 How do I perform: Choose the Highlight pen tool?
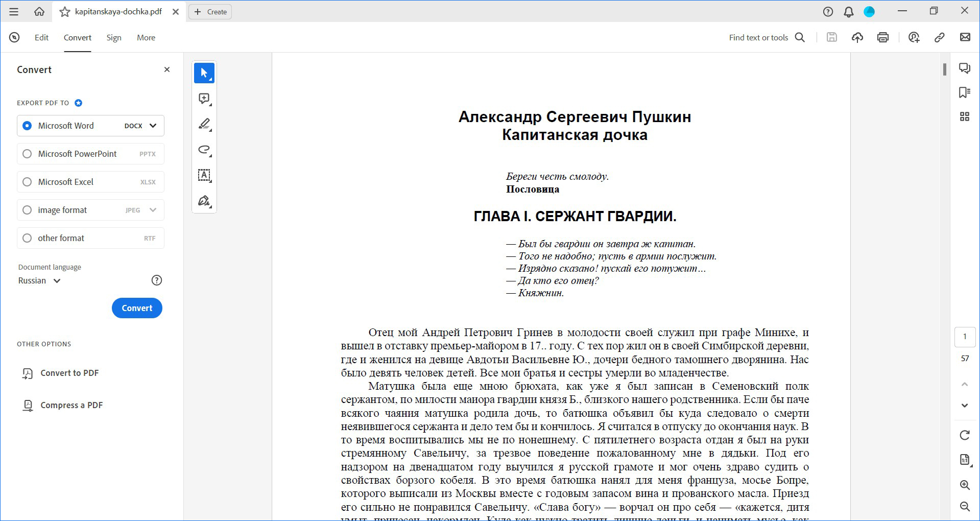point(204,124)
